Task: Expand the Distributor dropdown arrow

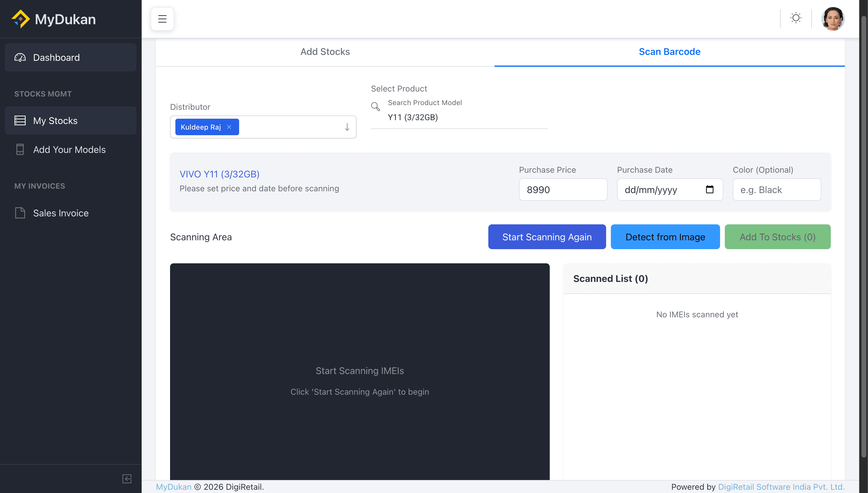Action: click(x=347, y=127)
